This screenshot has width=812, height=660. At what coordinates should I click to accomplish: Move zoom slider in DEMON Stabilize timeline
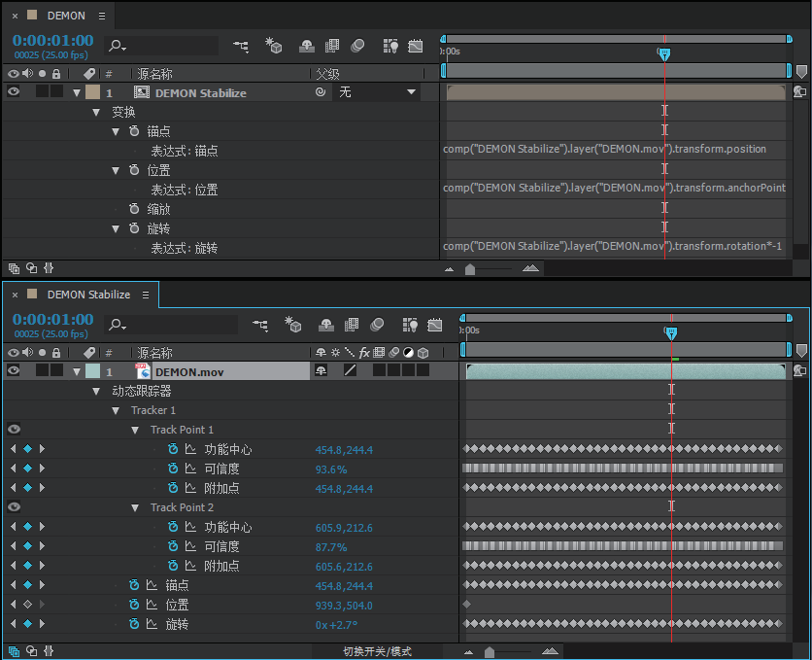pyautogui.click(x=489, y=651)
